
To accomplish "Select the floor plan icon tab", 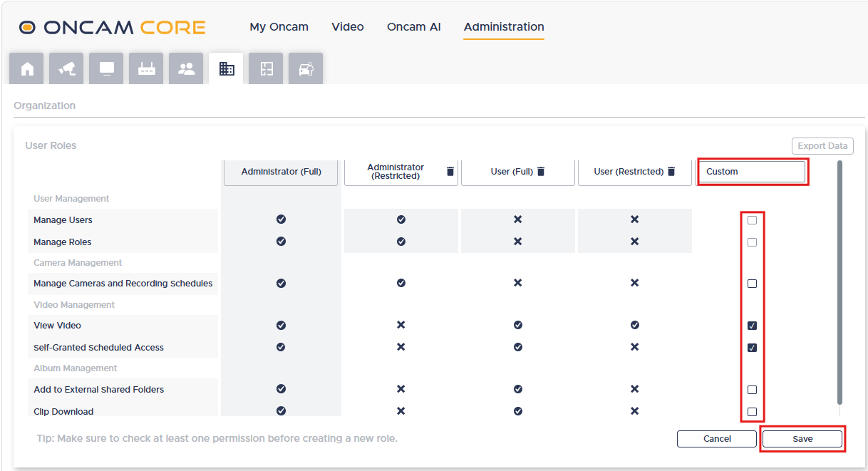I will click(x=267, y=68).
